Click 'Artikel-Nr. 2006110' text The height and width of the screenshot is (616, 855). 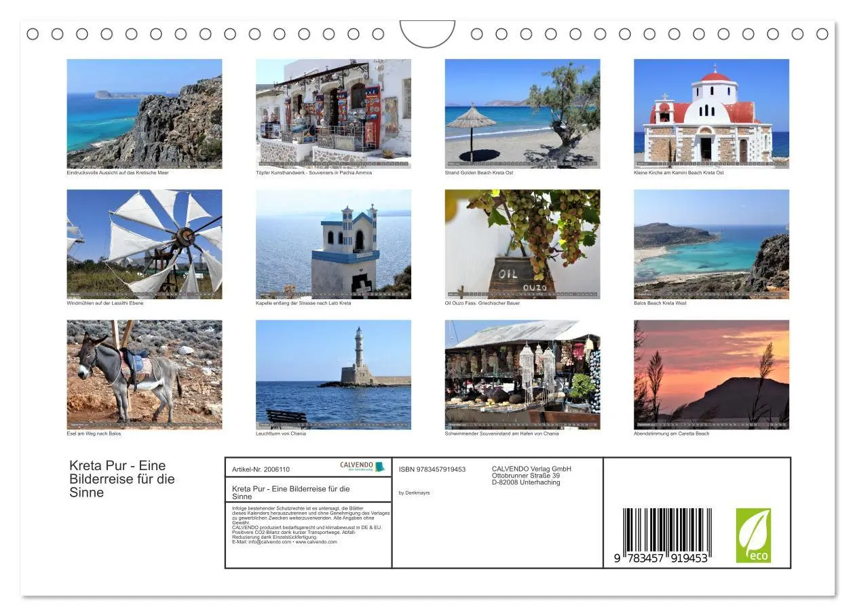(x=261, y=469)
